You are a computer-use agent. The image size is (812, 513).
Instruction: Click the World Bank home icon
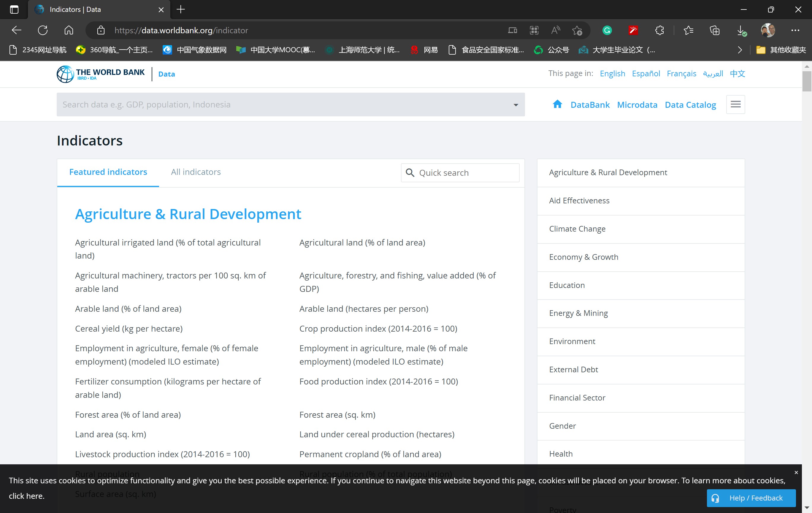pos(557,104)
